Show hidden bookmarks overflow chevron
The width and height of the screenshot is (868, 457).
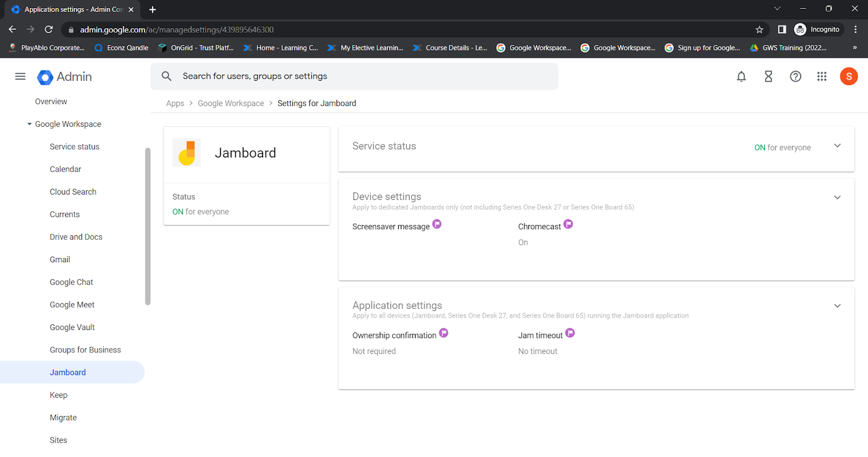pyautogui.click(x=855, y=48)
